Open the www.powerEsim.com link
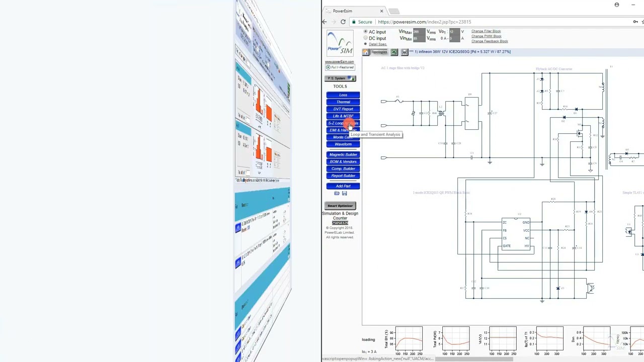The width and height of the screenshot is (644, 362). (x=339, y=62)
